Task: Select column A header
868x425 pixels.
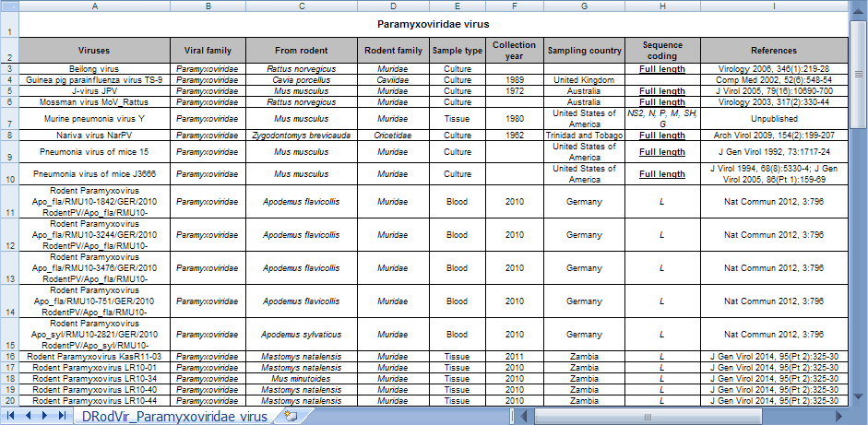Action: point(95,6)
